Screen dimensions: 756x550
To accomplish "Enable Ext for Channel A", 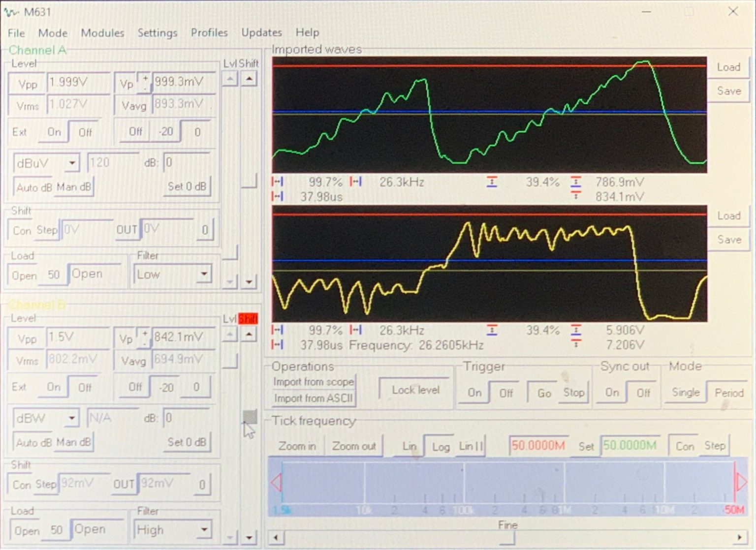I will coord(53,131).
